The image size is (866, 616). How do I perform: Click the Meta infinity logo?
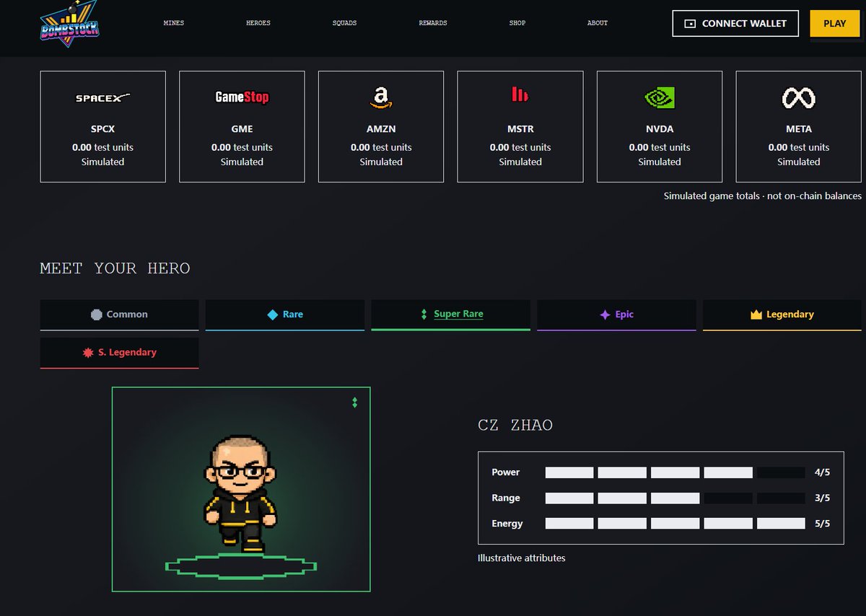pos(799,97)
